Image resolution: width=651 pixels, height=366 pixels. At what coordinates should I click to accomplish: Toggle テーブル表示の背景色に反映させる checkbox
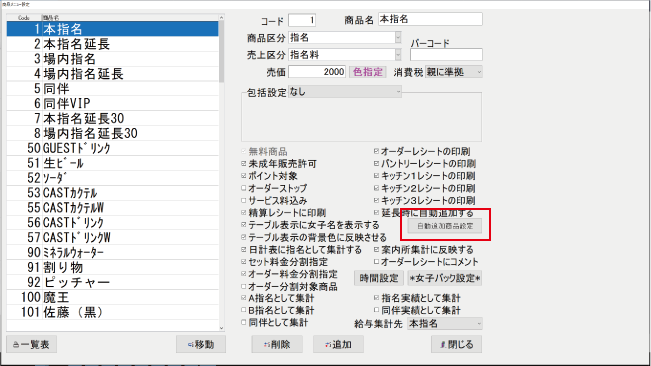244,237
